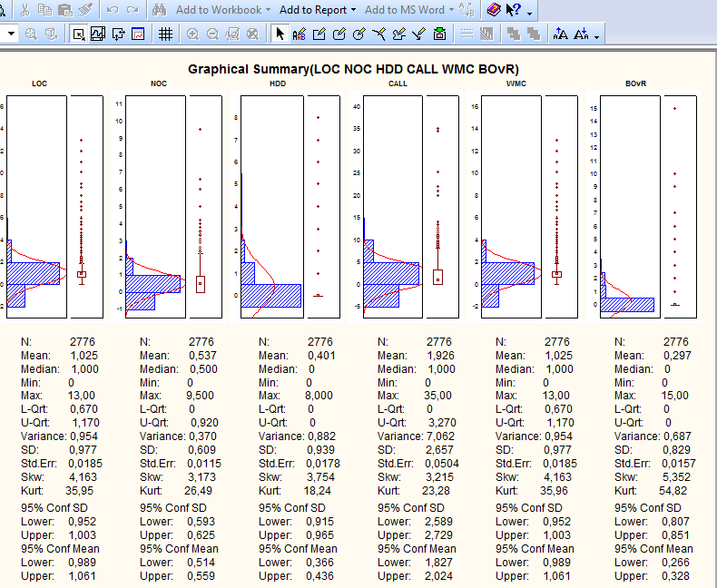The width and height of the screenshot is (717, 588).
Task: Open the purple help book icon
Action: [x=493, y=10]
